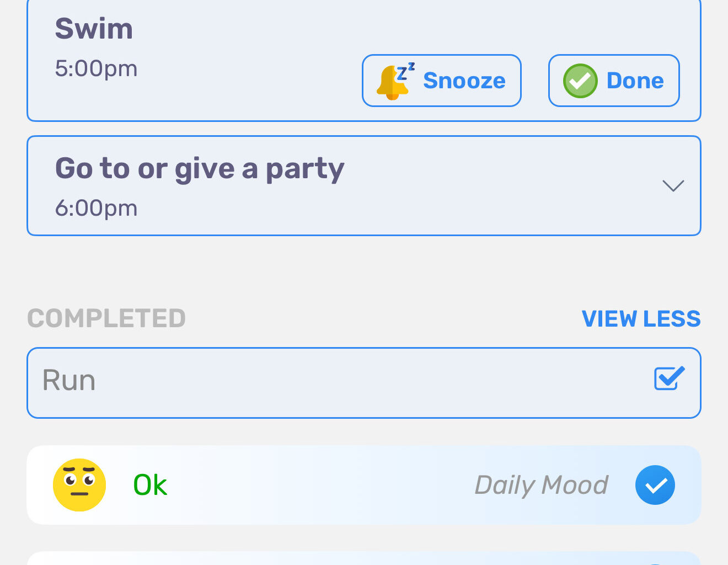Tap the partially visible card below Daily Mood

click(364, 558)
